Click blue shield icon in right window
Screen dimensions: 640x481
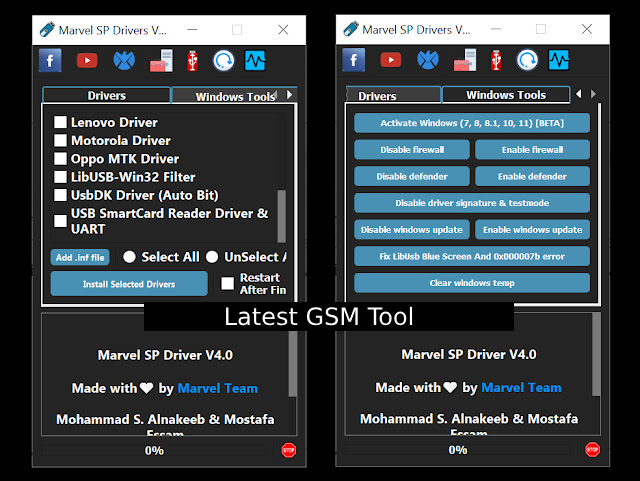tap(428, 60)
